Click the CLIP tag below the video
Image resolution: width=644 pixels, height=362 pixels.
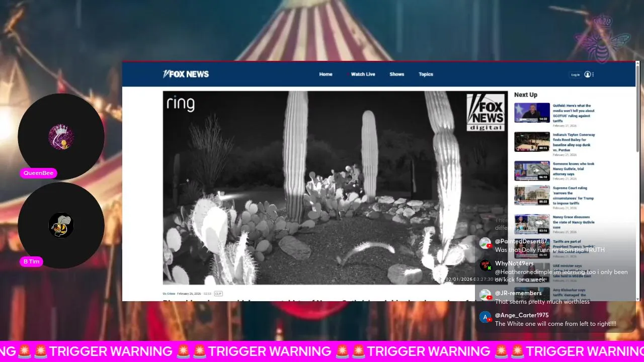point(218,294)
